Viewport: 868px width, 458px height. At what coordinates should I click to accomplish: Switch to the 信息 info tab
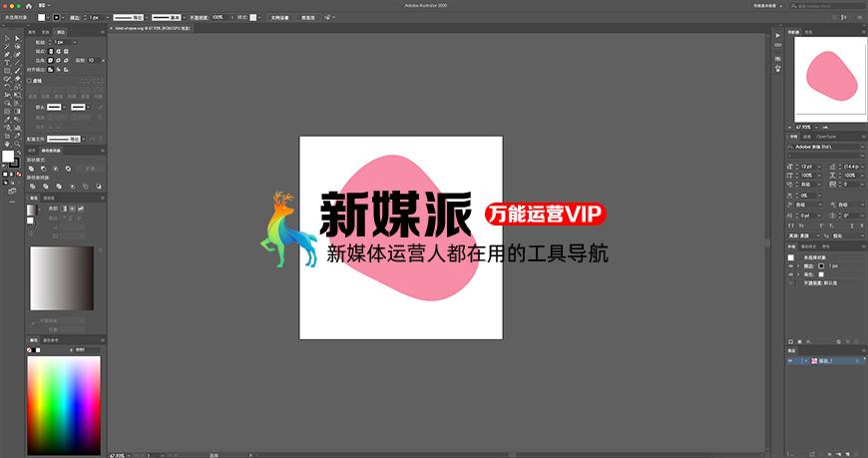click(809, 32)
